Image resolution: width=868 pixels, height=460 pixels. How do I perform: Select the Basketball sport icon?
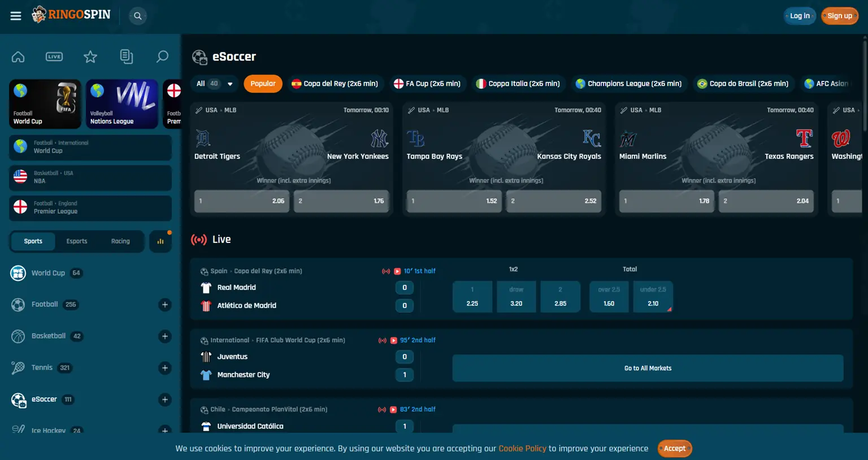(x=18, y=336)
